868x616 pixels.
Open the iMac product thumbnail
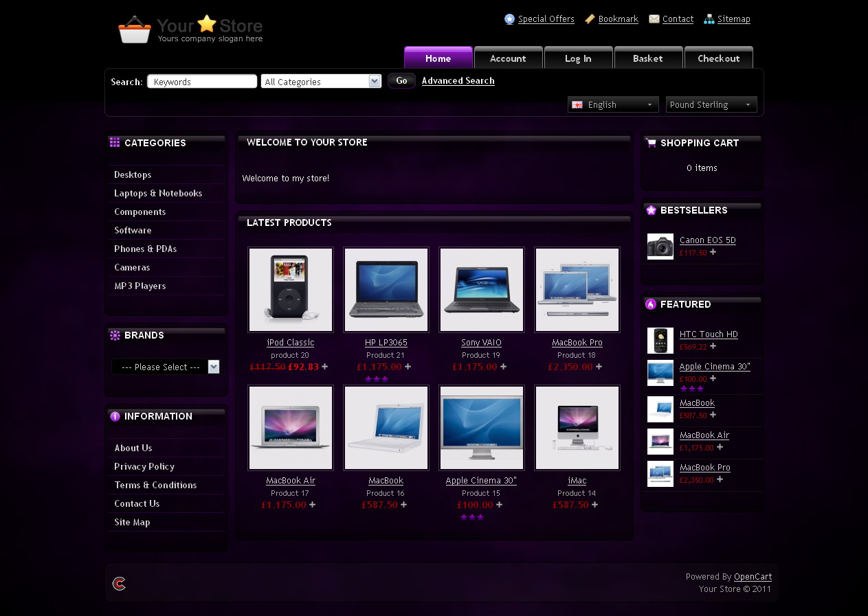(x=577, y=428)
